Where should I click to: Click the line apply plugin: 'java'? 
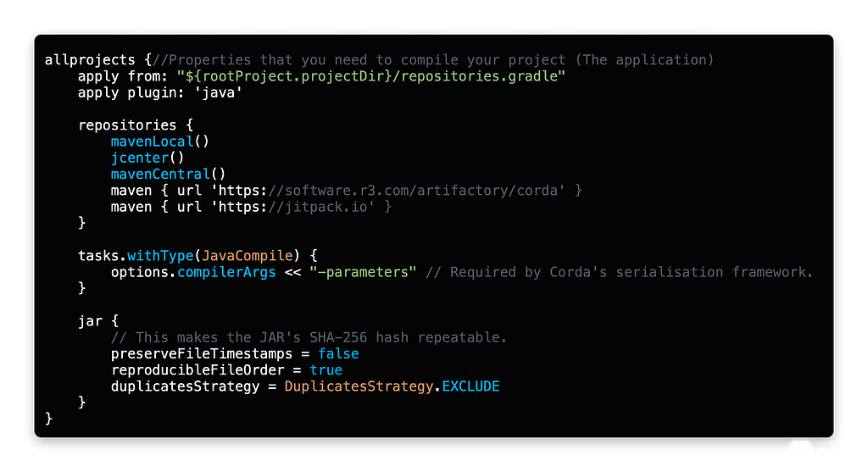pyautogui.click(x=160, y=92)
